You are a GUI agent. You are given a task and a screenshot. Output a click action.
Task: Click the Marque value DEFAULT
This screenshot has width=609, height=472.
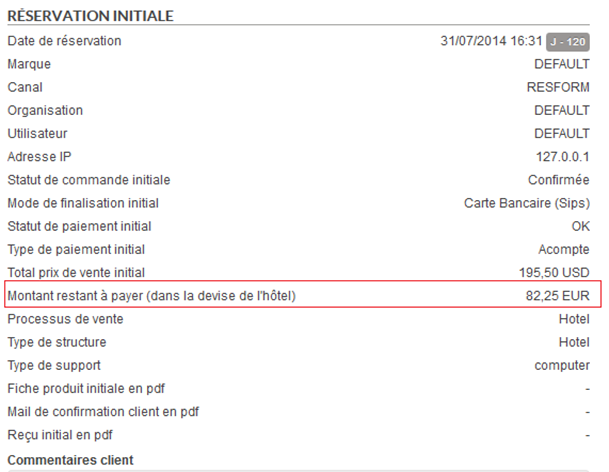561,64
